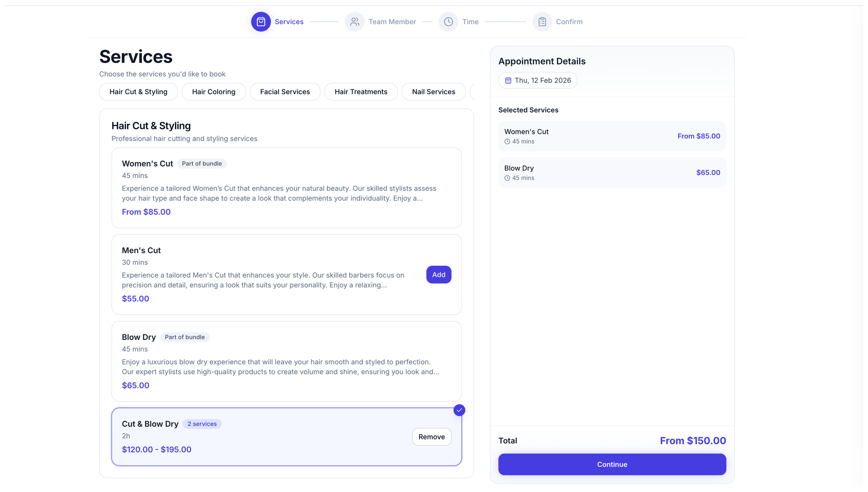
Task: Click the Men's Cut description text
Action: (x=263, y=280)
